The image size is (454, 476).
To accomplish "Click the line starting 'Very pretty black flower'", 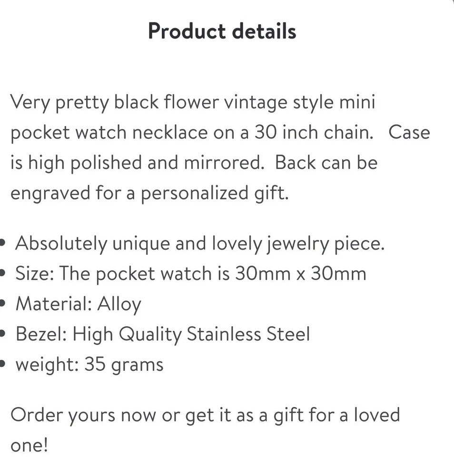I will [x=193, y=102].
